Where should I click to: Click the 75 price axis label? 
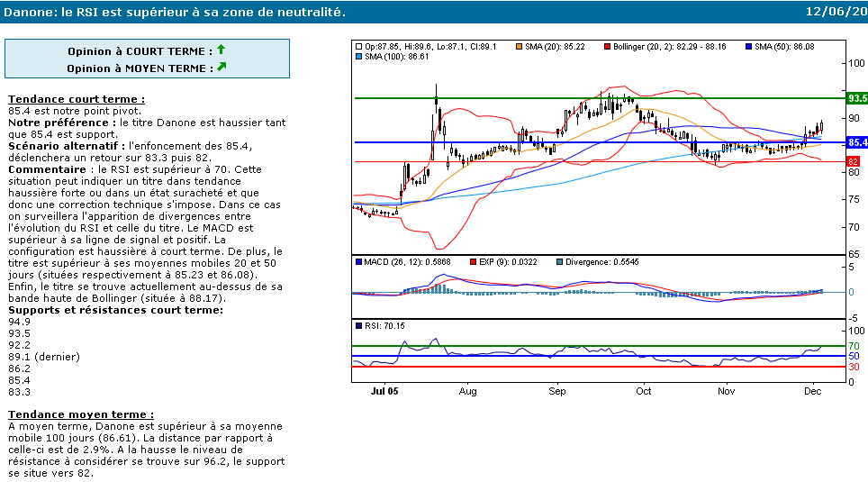(x=854, y=199)
